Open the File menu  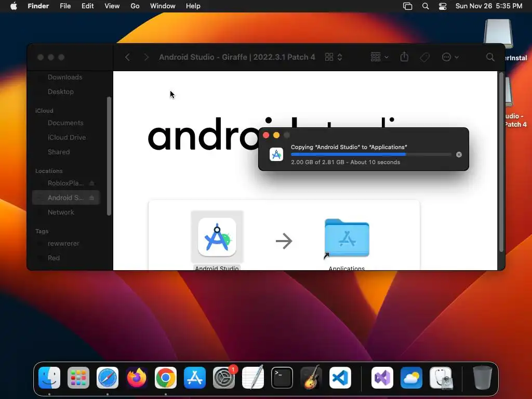(65, 6)
